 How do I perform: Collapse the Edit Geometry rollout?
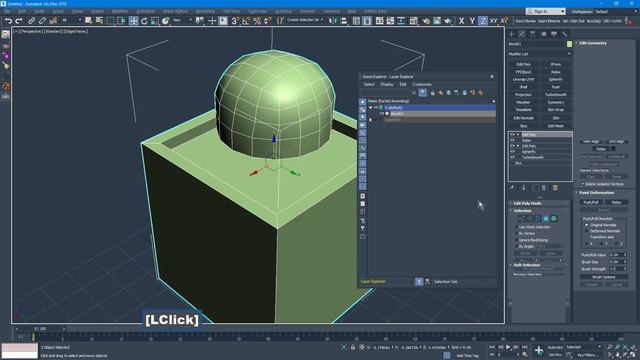pos(593,43)
